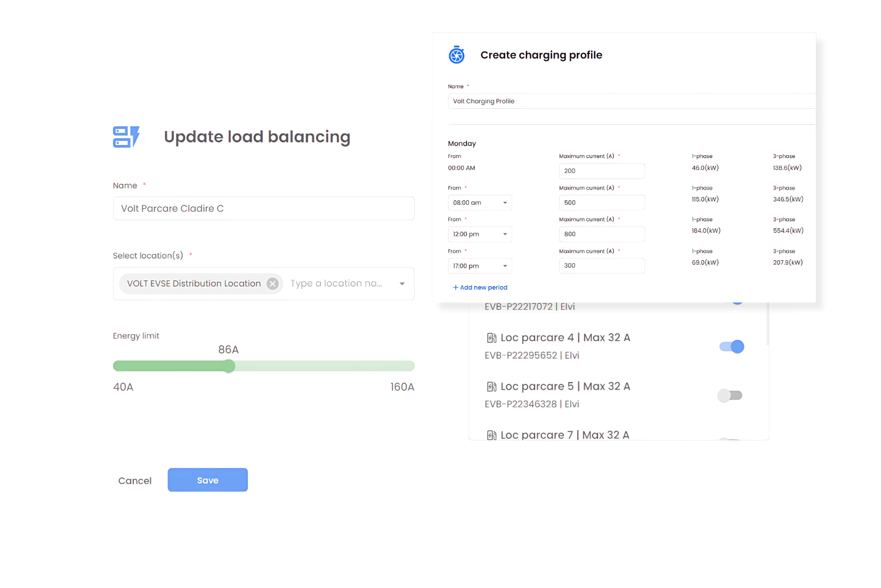Click the 160A maximum slider label
The height and width of the screenshot is (588, 881).
tap(402, 387)
